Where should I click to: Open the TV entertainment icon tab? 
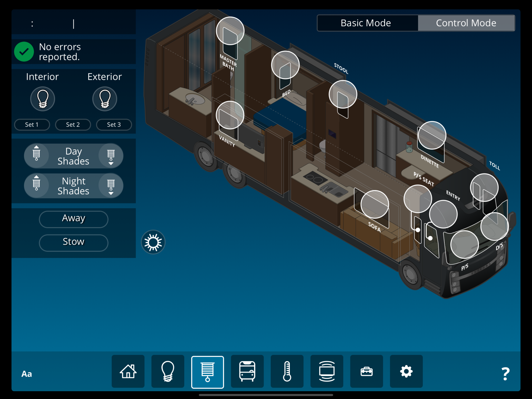327,371
